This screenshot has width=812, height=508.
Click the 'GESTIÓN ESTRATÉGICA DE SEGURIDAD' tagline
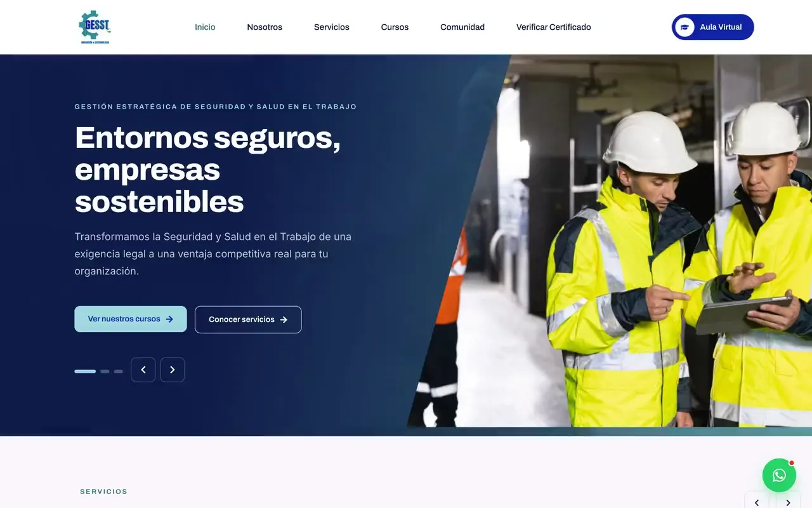coord(216,107)
